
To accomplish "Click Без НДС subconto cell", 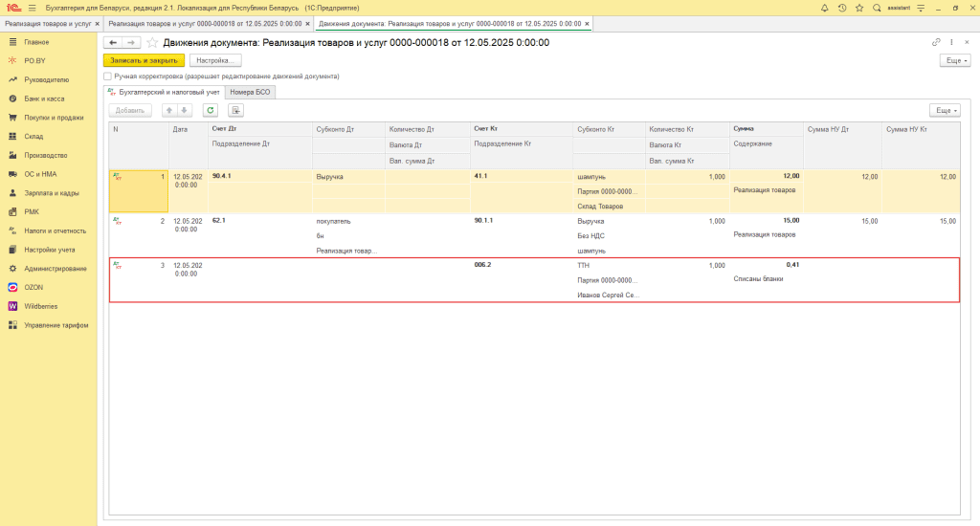I will (609, 236).
